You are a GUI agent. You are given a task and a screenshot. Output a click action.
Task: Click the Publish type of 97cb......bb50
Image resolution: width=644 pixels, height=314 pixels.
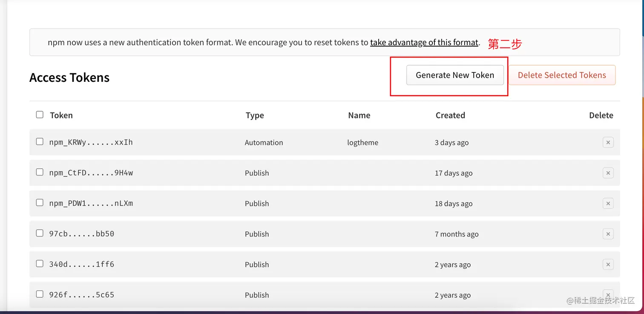click(x=257, y=234)
